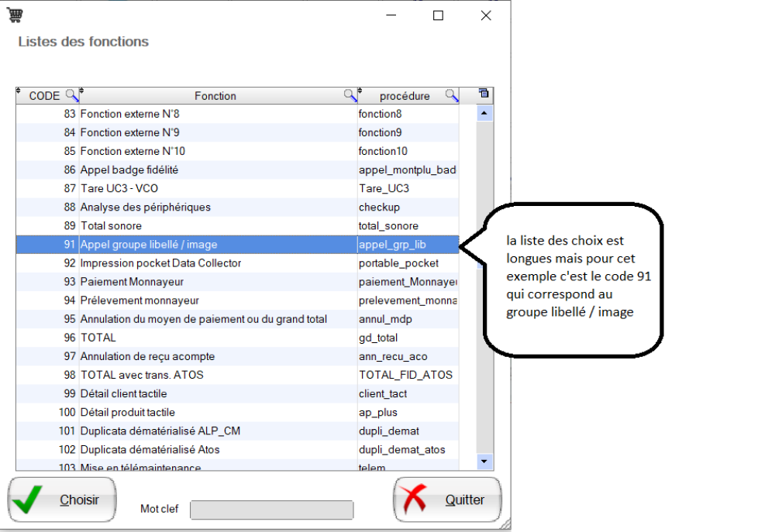Click sort arrows left of Fonction header
Image resolution: width=775 pixels, height=532 pixels.
81,92
